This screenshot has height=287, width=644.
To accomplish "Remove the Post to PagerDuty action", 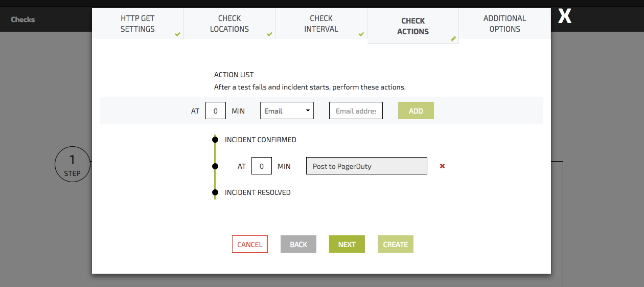I will 443,166.
